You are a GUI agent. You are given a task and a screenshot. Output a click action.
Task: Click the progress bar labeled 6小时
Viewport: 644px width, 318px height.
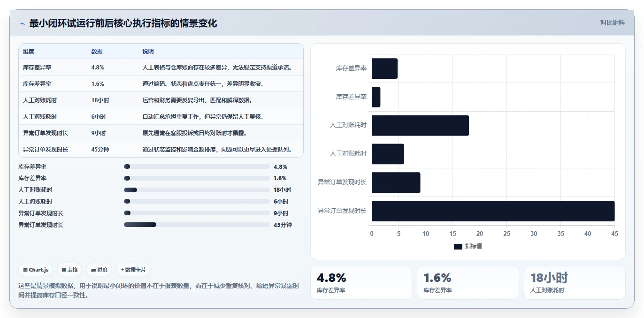pyautogui.click(x=197, y=202)
